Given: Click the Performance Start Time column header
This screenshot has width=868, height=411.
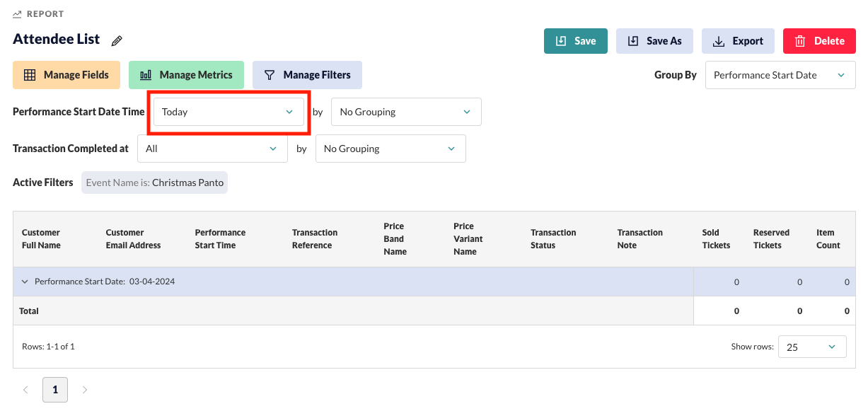Looking at the screenshot, I should 220,239.
